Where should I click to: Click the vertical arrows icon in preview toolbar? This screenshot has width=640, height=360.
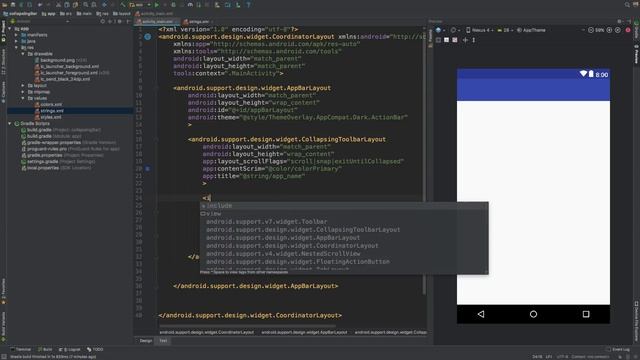pyautogui.click(x=473, y=40)
